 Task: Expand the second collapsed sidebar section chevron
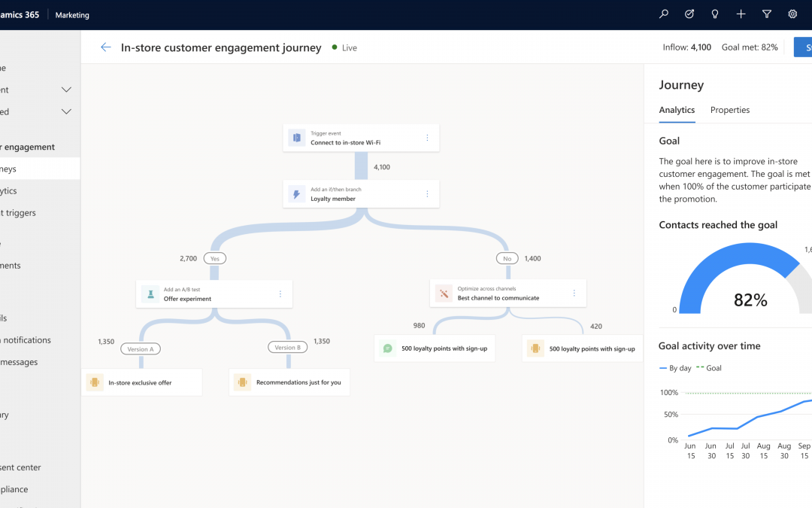[66, 111]
